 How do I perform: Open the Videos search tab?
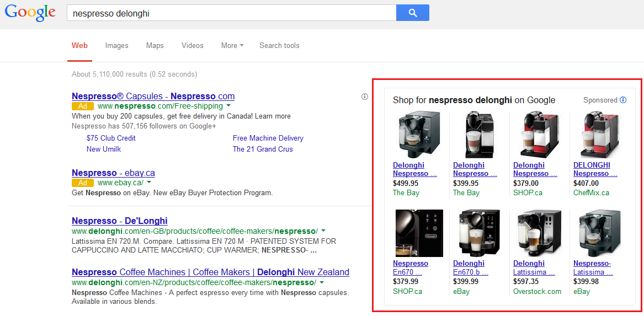click(x=192, y=46)
